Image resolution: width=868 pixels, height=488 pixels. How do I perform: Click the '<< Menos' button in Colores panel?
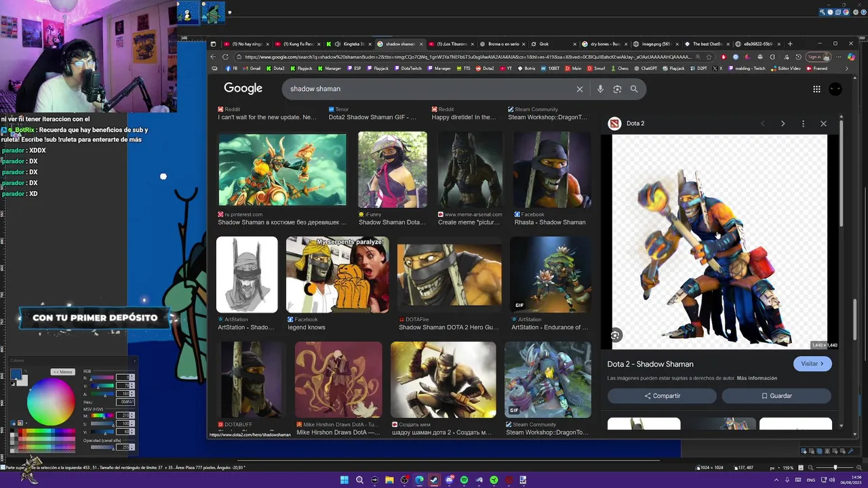(x=63, y=371)
